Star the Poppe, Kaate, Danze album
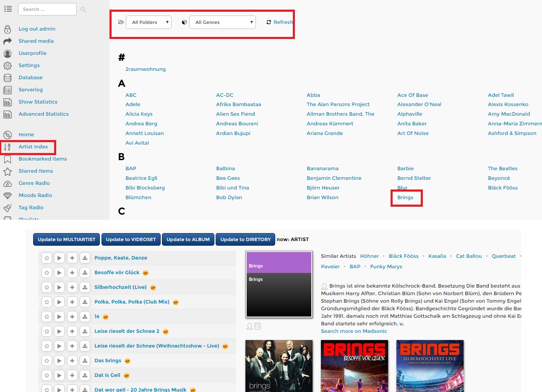Viewport: 542px width, 392px height. (x=47, y=258)
